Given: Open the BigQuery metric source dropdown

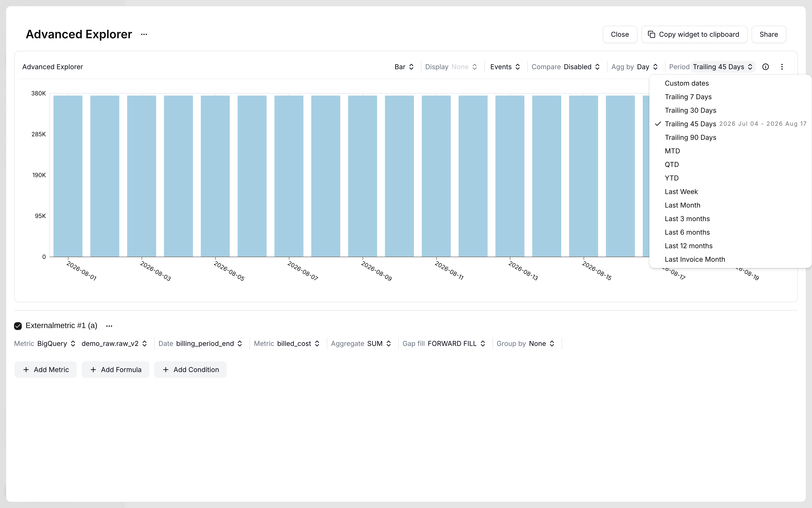Looking at the screenshot, I should coord(56,344).
